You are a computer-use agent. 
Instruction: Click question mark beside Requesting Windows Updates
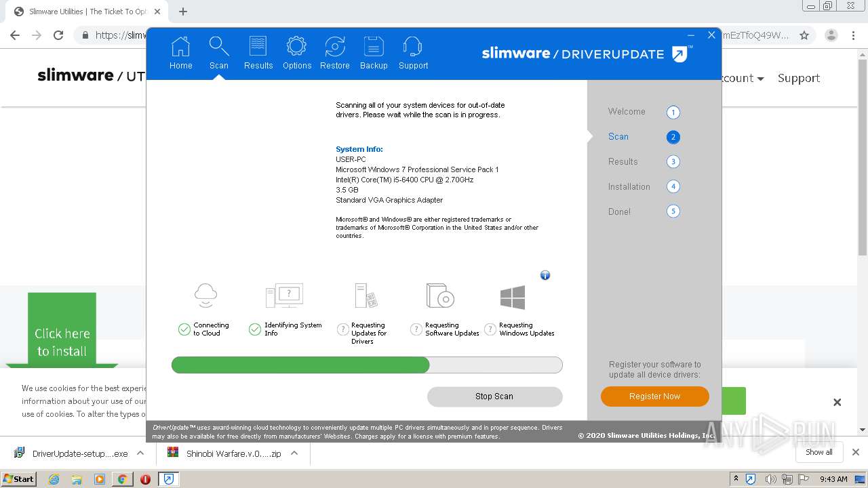click(490, 329)
